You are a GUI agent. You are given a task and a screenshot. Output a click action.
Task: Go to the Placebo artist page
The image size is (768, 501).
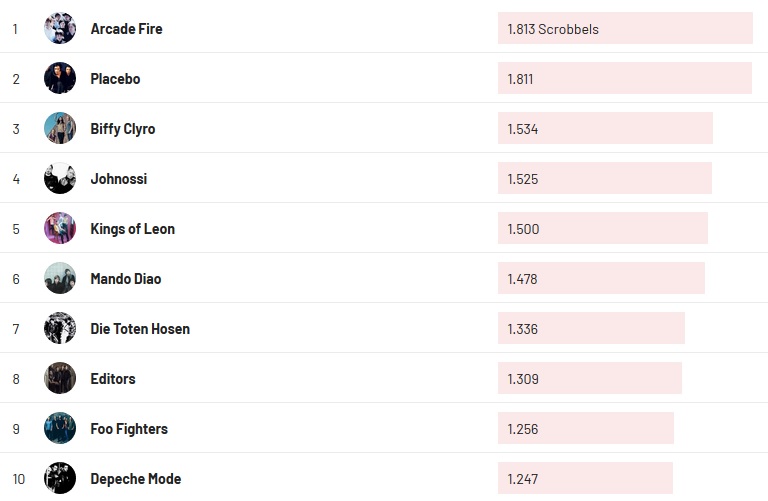(x=115, y=79)
